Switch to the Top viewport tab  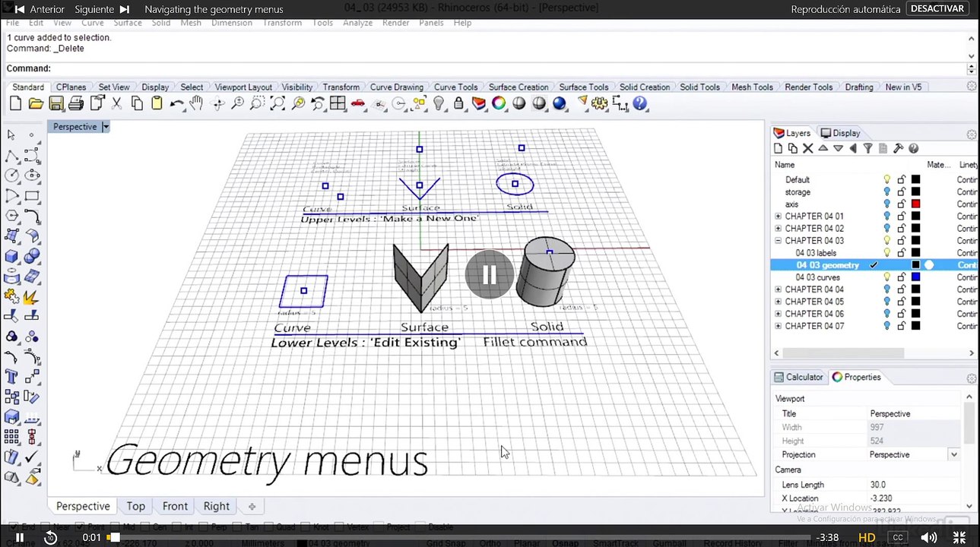pyautogui.click(x=136, y=506)
